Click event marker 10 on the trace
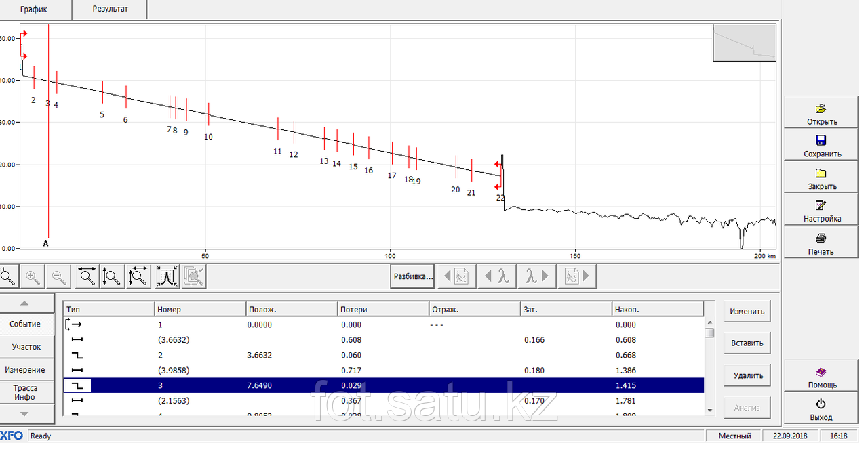Image resolution: width=868 pixels, height=462 pixels. click(x=208, y=137)
